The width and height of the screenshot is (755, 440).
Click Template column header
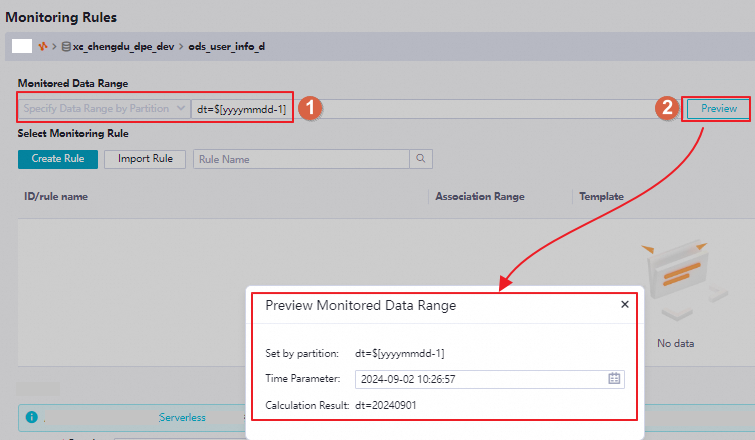tap(601, 196)
